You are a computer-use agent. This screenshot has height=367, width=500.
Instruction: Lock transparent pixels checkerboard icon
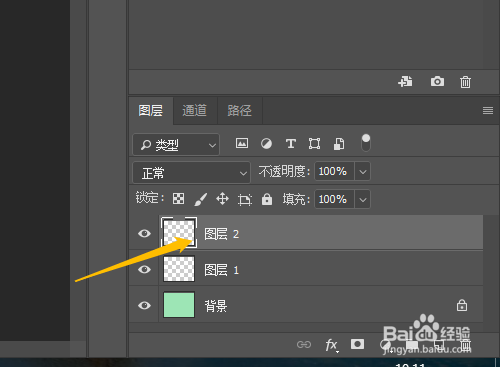click(x=178, y=199)
